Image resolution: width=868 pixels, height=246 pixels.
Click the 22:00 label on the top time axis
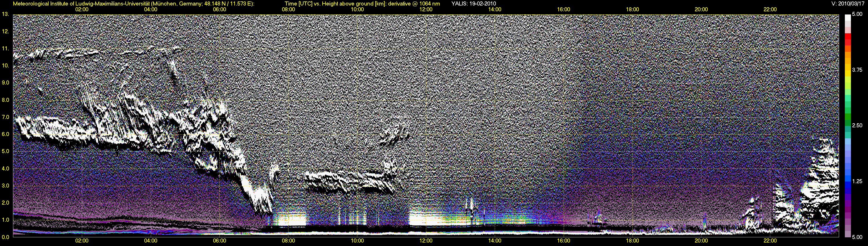[x=770, y=10]
